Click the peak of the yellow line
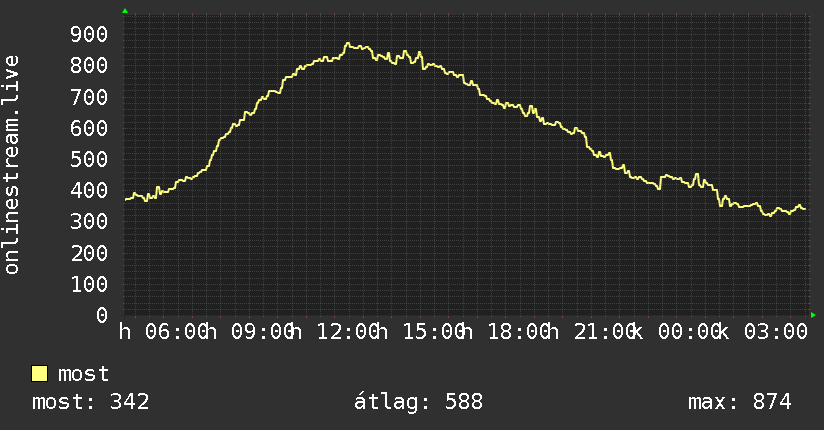This screenshot has height=430, width=824. [347, 44]
